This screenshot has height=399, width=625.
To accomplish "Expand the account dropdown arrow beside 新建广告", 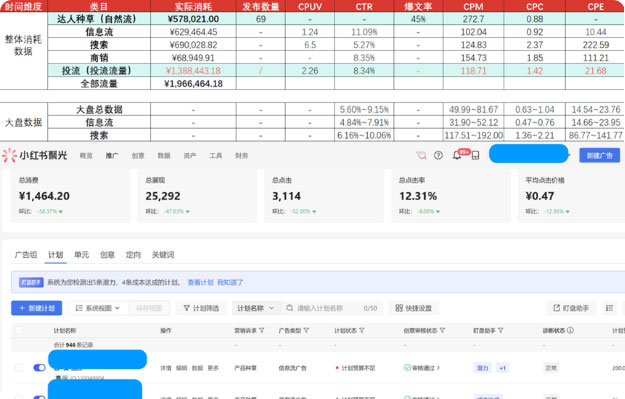I will 570,155.
